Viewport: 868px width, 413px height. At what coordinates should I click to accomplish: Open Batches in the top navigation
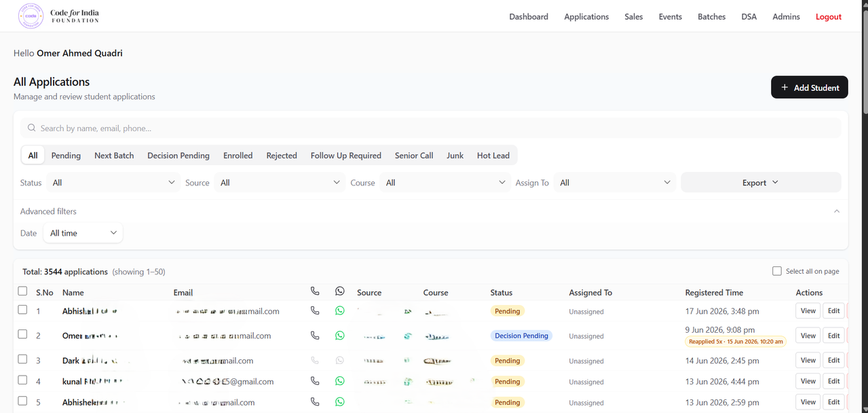tap(712, 16)
